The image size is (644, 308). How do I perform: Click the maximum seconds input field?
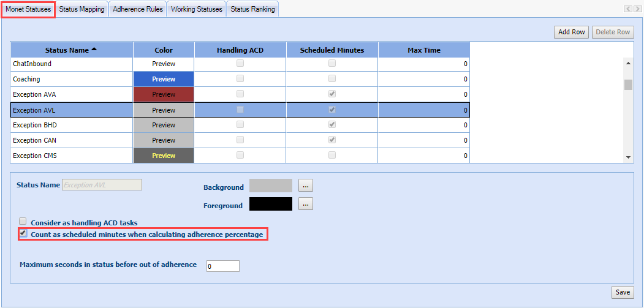tap(222, 266)
